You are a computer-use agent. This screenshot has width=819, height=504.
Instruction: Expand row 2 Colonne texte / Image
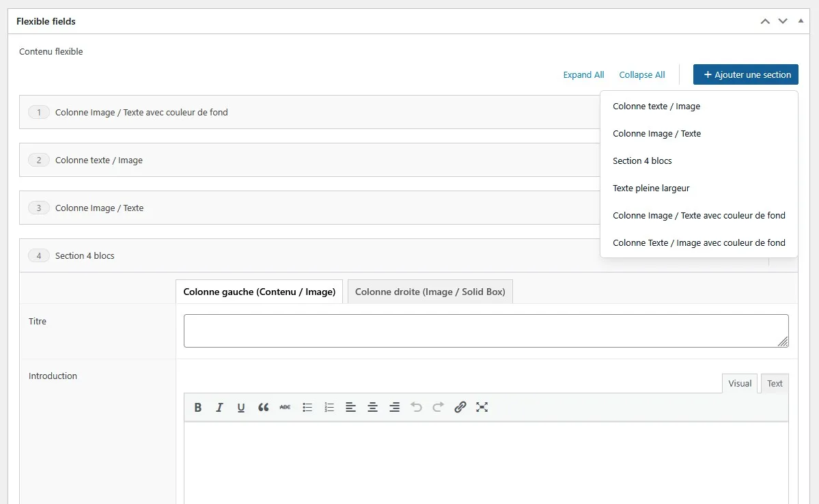point(309,160)
